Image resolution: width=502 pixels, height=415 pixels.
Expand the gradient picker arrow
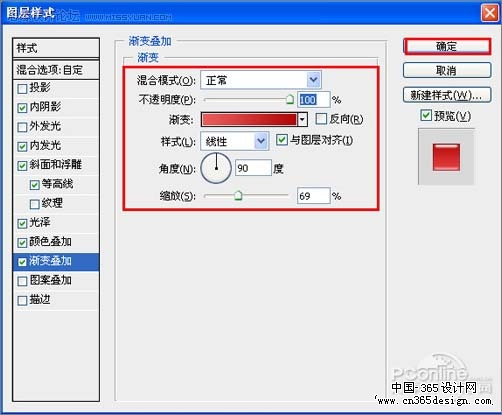tap(302, 119)
